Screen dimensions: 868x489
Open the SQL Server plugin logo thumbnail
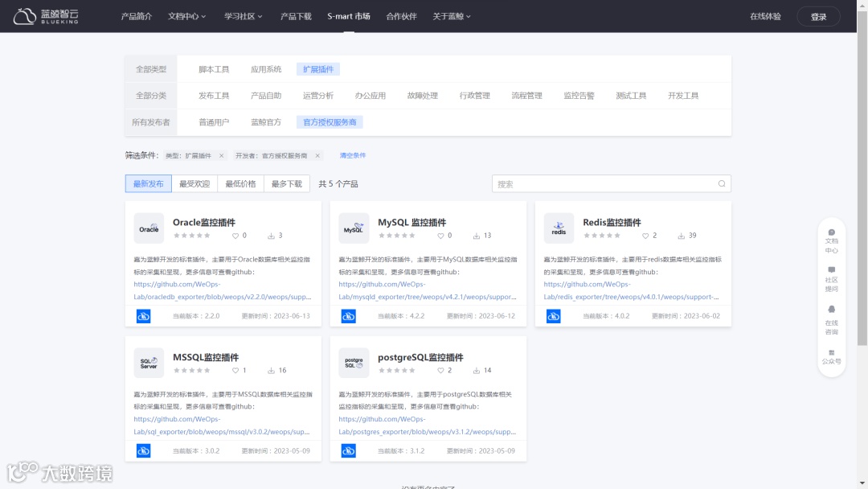[149, 363]
